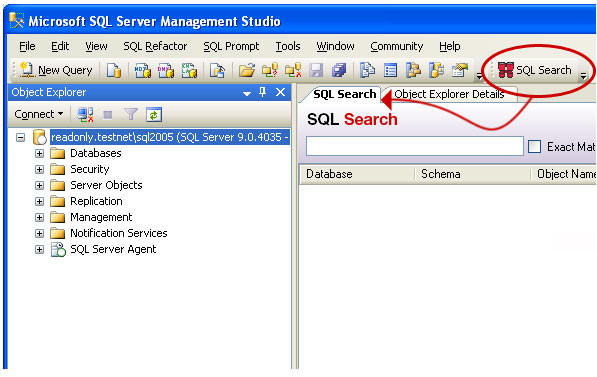Expand the Security folder node
Image resolution: width=597 pixels, height=377 pixels.
pyautogui.click(x=39, y=169)
